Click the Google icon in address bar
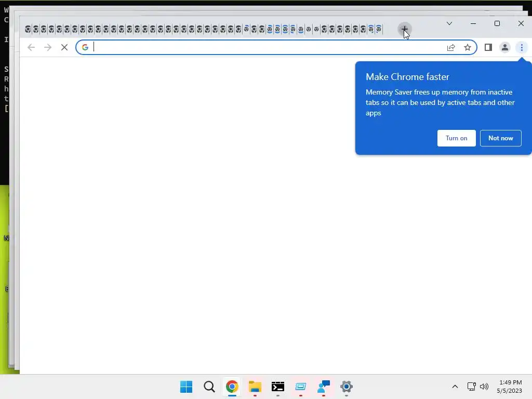This screenshot has height=399, width=532. pyautogui.click(x=85, y=47)
